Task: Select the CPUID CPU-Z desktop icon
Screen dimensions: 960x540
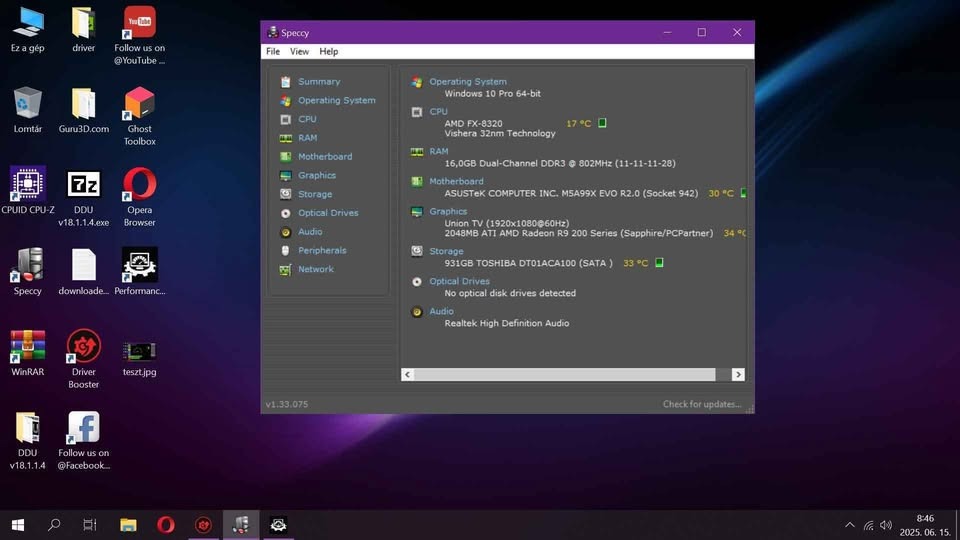Action: click(28, 191)
